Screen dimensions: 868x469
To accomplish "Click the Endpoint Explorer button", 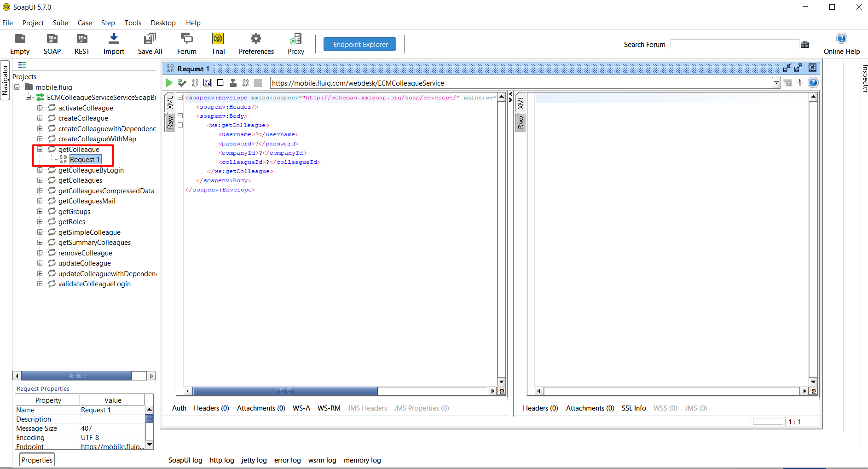I will [x=360, y=44].
